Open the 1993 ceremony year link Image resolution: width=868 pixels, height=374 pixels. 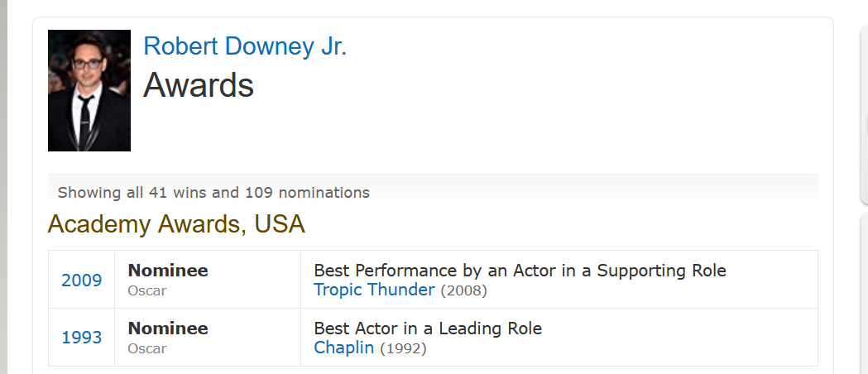82,338
